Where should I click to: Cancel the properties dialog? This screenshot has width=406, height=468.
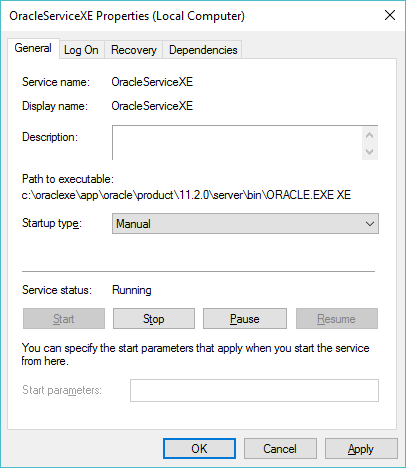coord(280,449)
